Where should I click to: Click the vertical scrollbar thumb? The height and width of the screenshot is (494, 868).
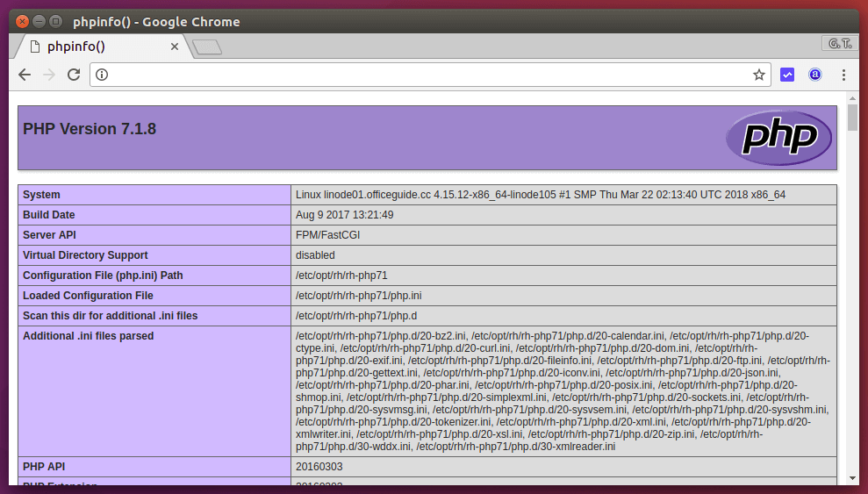tap(852, 118)
